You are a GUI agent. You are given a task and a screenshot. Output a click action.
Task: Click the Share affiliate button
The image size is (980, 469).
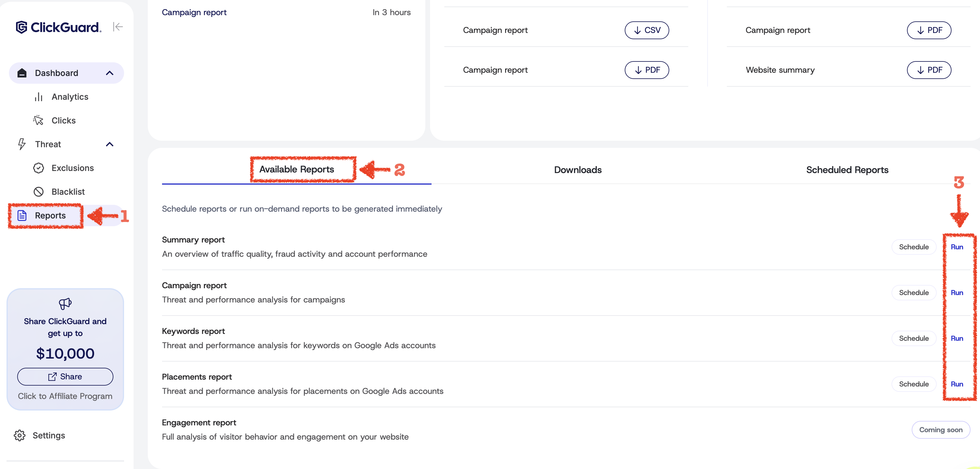[65, 377]
